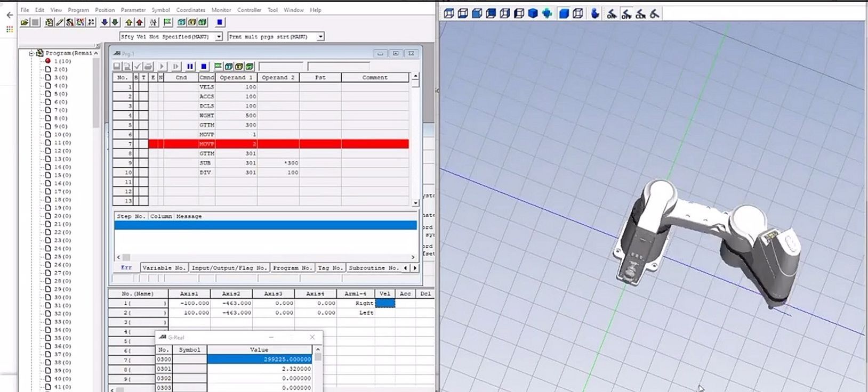This screenshot has width=868, height=392.
Task: Open the Sfty Vel Not Specified dropdown
Action: coord(219,37)
